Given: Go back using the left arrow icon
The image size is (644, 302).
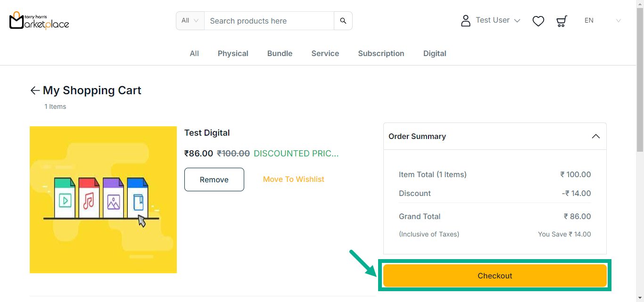Looking at the screenshot, I should (x=35, y=90).
